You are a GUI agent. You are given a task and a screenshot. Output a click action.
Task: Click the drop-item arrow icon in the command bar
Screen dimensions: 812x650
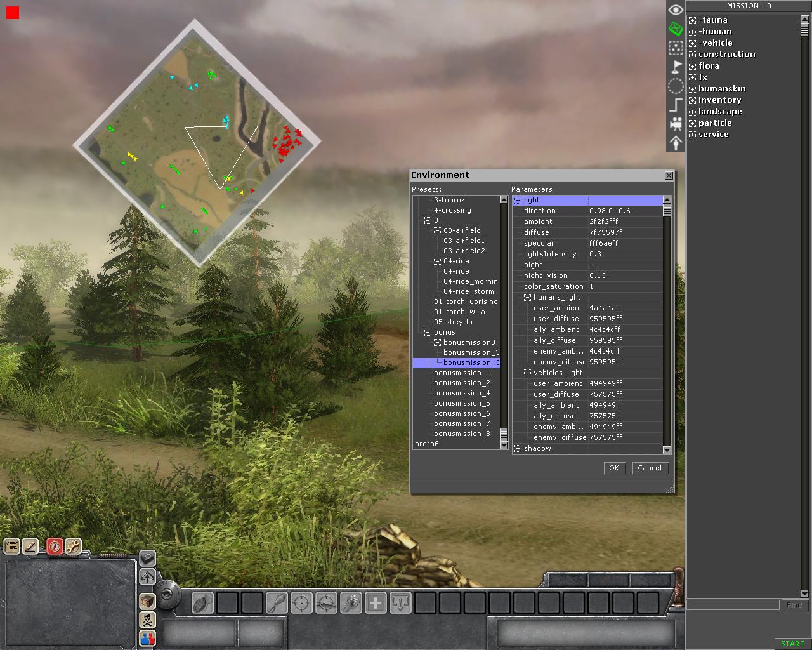pos(400,602)
